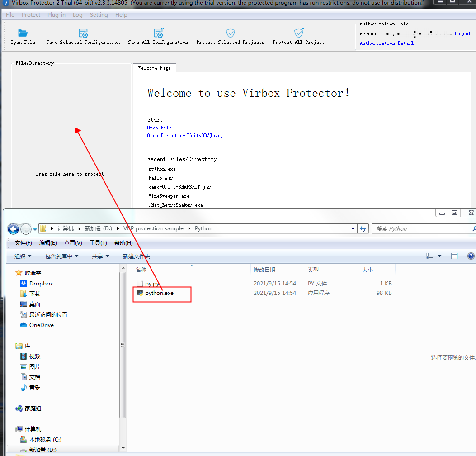The image size is (476, 456).
Task: Switch to the Welcome Page tab
Action: 154,68
